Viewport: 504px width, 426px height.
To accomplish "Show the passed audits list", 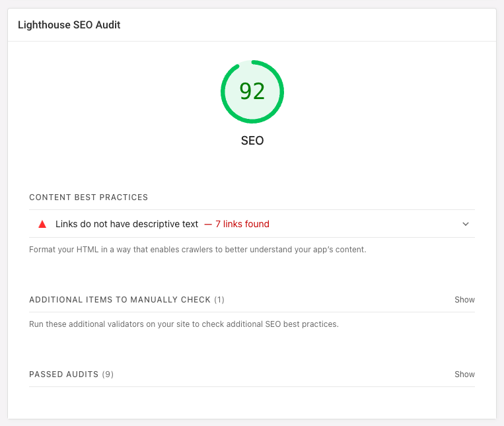I will (x=464, y=374).
